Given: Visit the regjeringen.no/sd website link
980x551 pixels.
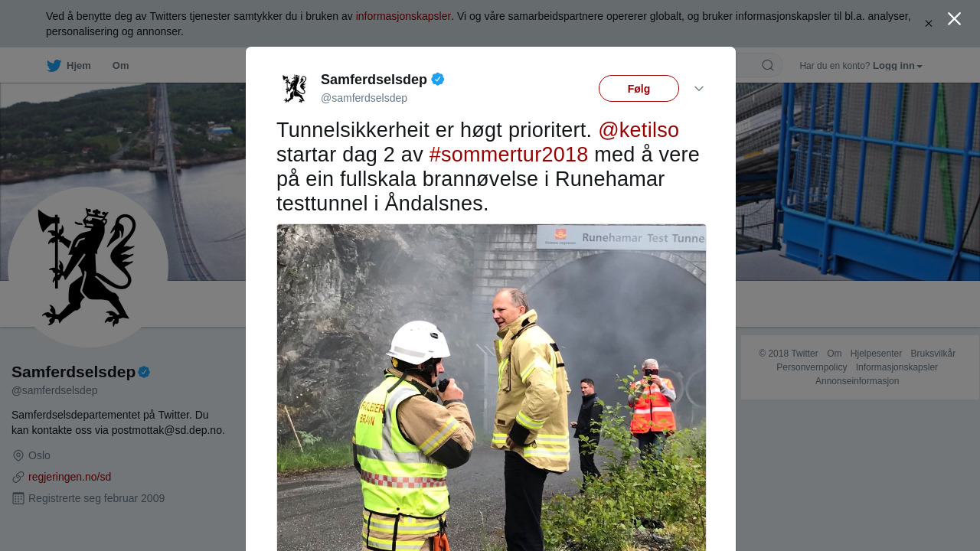Looking at the screenshot, I should click(x=70, y=477).
